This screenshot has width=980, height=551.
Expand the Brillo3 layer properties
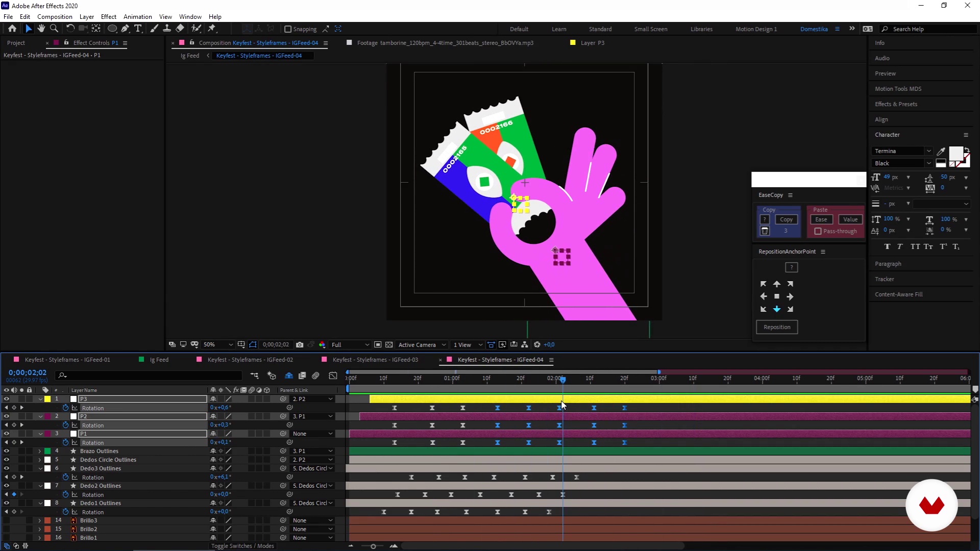coord(39,520)
